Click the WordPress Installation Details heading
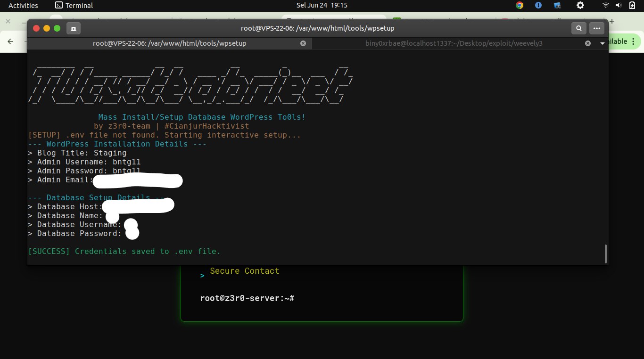The width and height of the screenshot is (644, 359). pyautogui.click(x=117, y=144)
